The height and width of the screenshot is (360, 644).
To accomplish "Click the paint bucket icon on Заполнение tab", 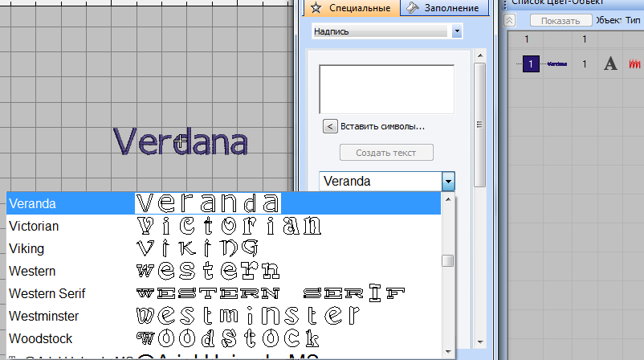I will (x=413, y=7).
